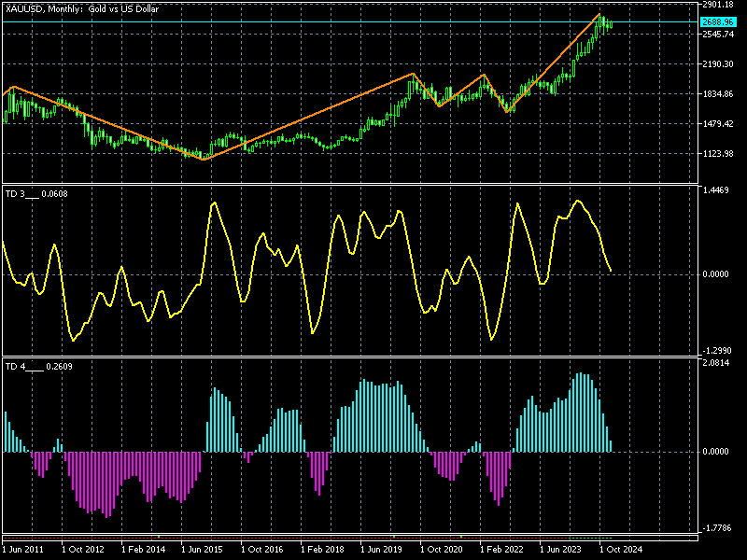The height and width of the screenshot is (560, 747).
Task: Click TD 4 scale maximum 2.0814
Action: coord(716,363)
